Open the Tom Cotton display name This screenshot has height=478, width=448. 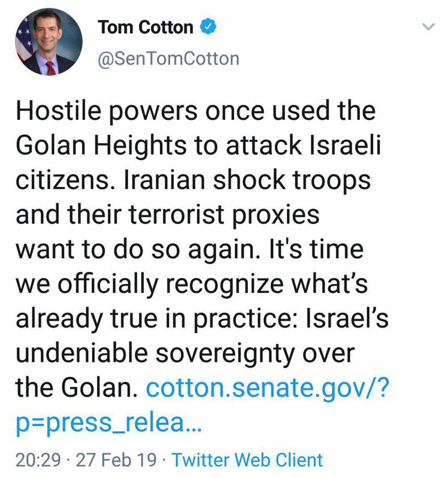coord(145,28)
